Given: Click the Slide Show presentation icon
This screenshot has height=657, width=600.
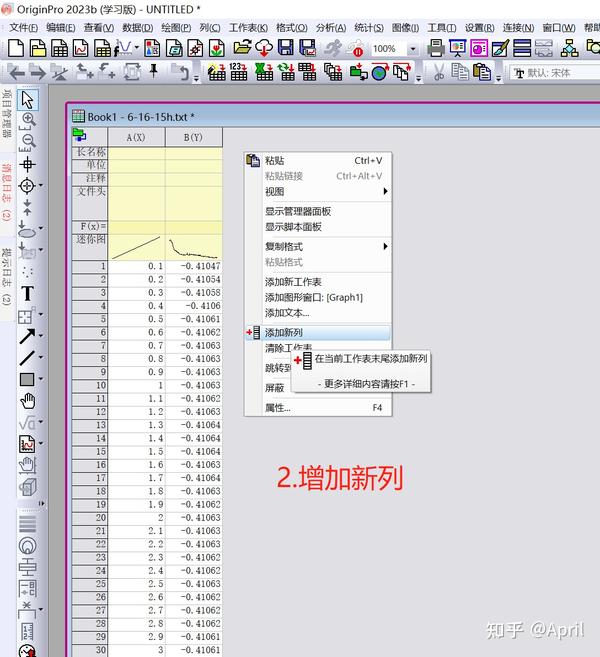Looking at the screenshot, I should pyautogui.click(x=458, y=48).
